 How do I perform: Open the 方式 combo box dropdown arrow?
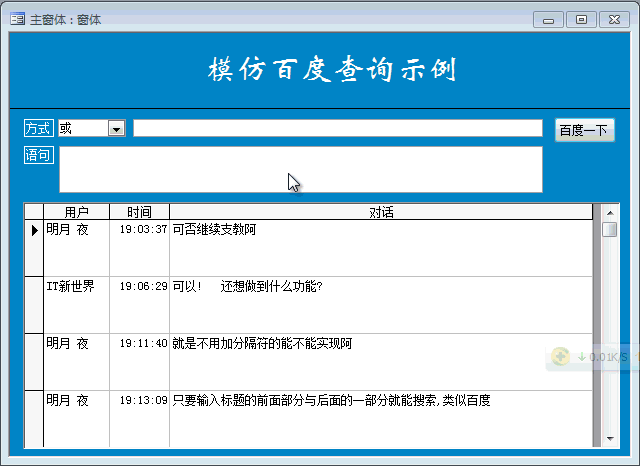[117, 129]
